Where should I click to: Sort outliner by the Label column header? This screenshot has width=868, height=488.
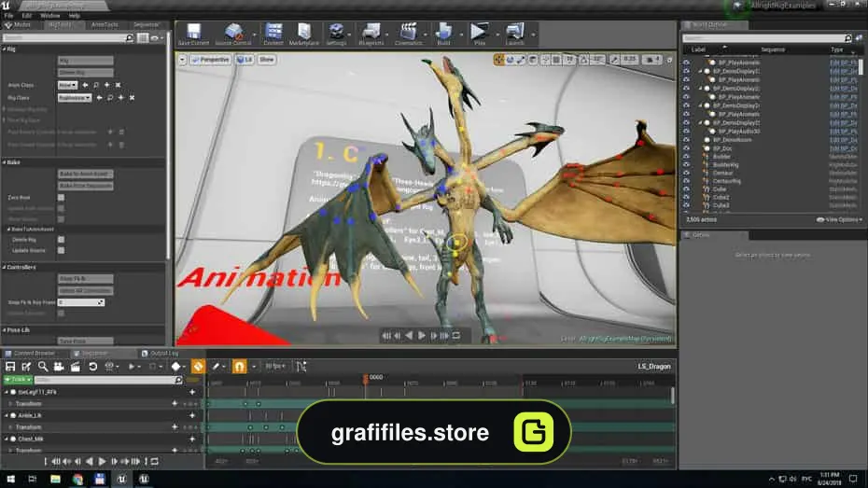tap(699, 49)
